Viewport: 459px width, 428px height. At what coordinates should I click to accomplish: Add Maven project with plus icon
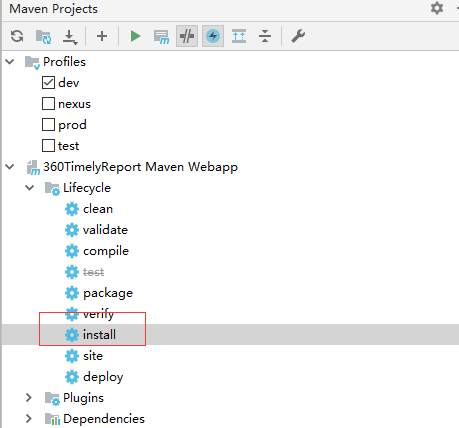[x=102, y=36]
